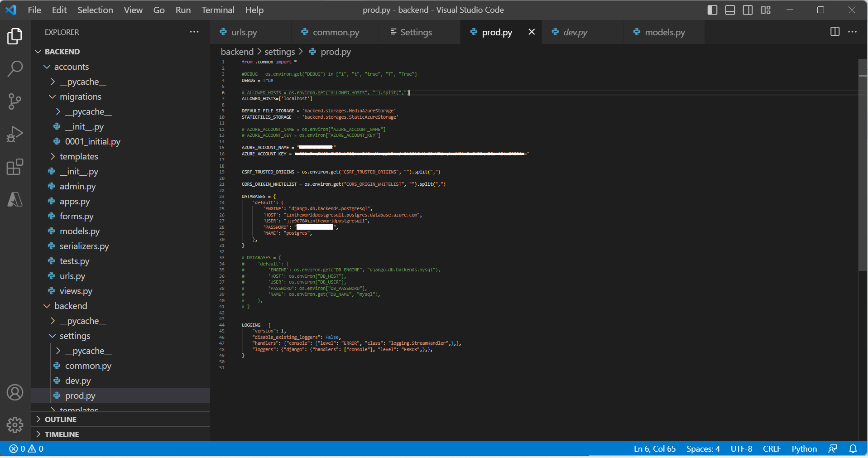
Task: Change file encoding UTF-8
Action: pyautogui.click(x=741, y=448)
